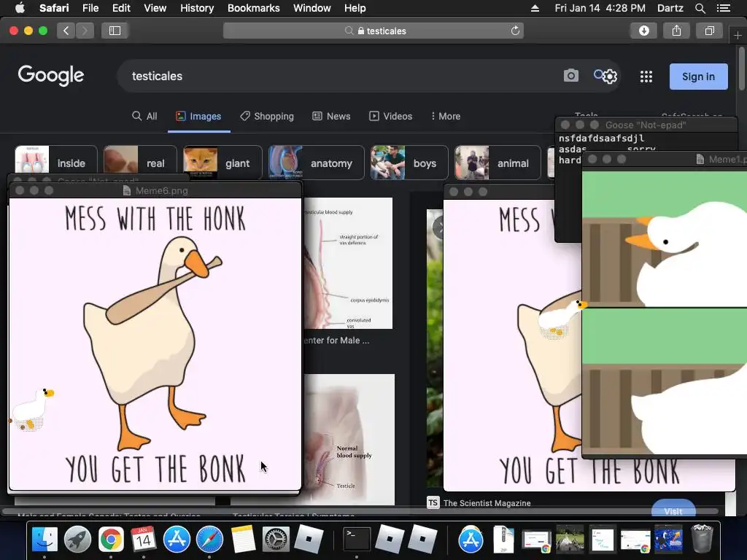Open the Apple menu
The width and height of the screenshot is (747, 560).
tap(20, 8)
